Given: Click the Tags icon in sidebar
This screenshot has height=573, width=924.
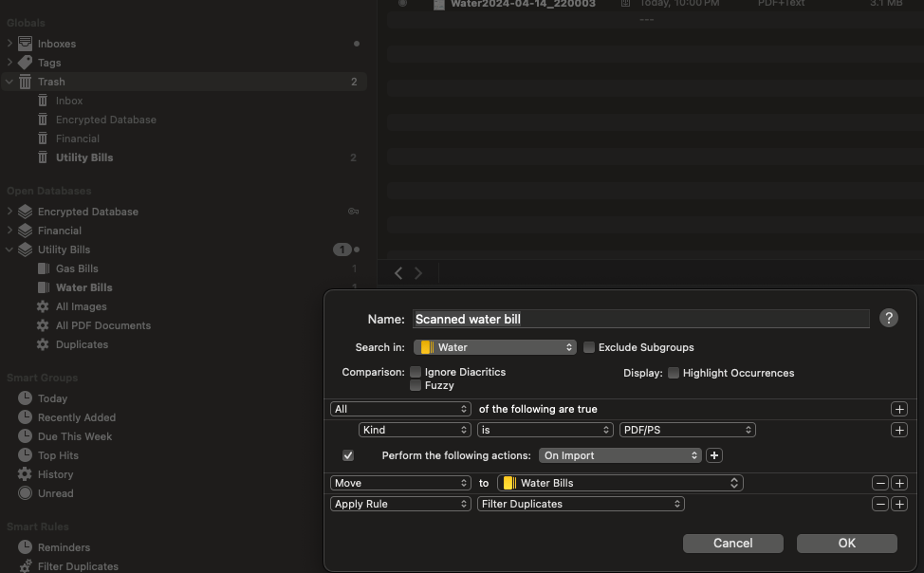Looking at the screenshot, I should pyautogui.click(x=25, y=62).
